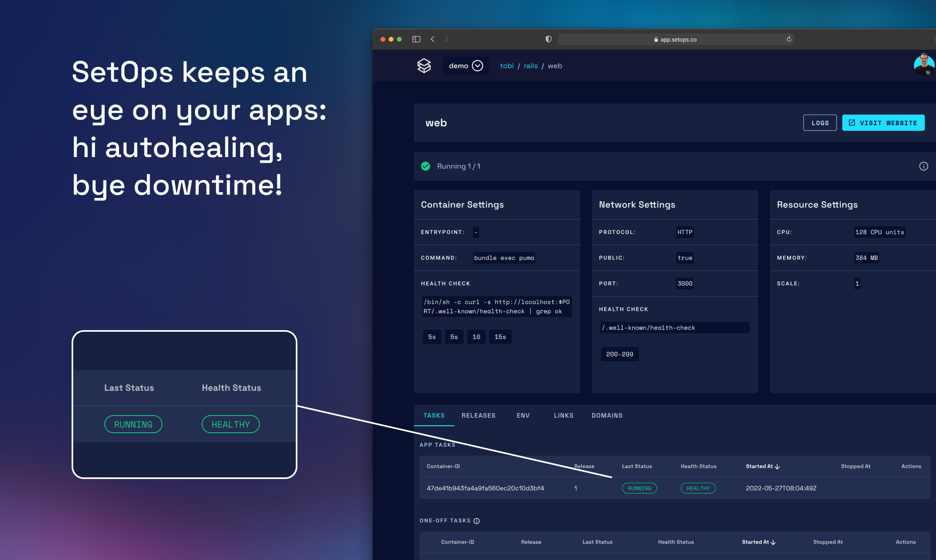Screen dimensions: 936x560
Task: Click the SetOps logo icon
Action: pos(424,65)
